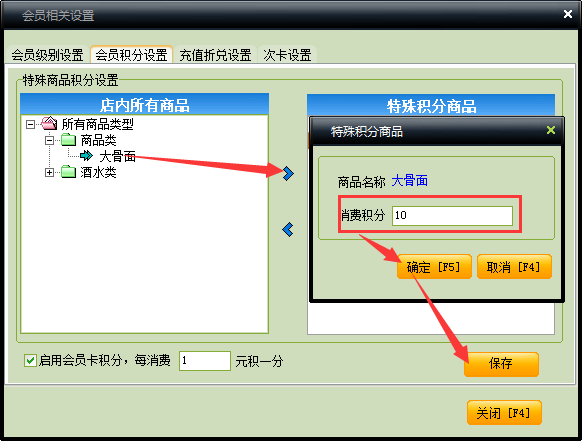Click the teal arrow icon beside 大骨面
This screenshot has width=582, height=441.
pyautogui.click(x=86, y=156)
